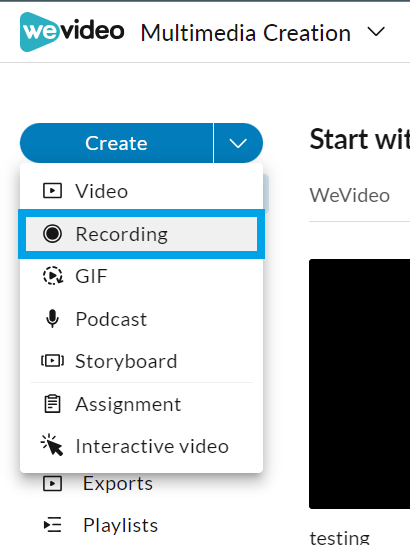The image size is (410, 545).
Task: Click the Multimedia Creation title text
Action: 246,33
